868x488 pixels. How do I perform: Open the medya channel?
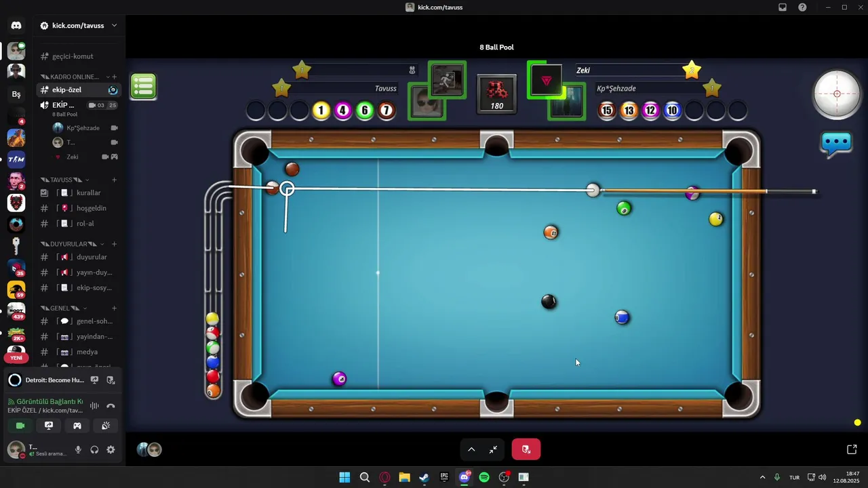coord(79,352)
